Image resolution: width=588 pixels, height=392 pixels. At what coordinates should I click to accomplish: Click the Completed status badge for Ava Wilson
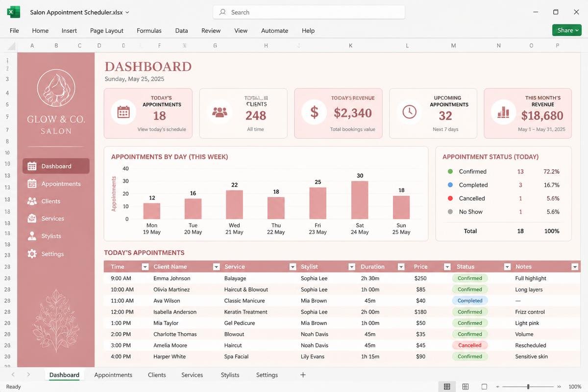pos(469,300)
